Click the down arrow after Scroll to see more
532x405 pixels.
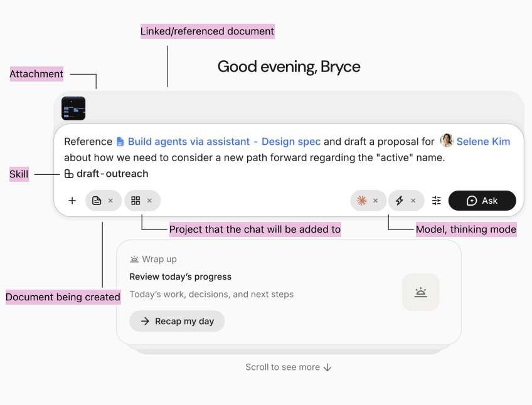[327, 367]
